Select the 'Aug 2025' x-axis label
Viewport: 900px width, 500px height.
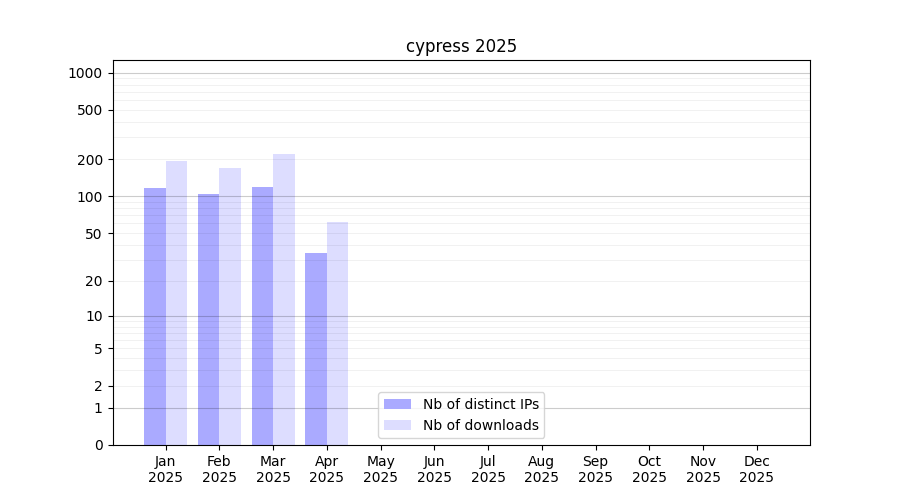541,469
